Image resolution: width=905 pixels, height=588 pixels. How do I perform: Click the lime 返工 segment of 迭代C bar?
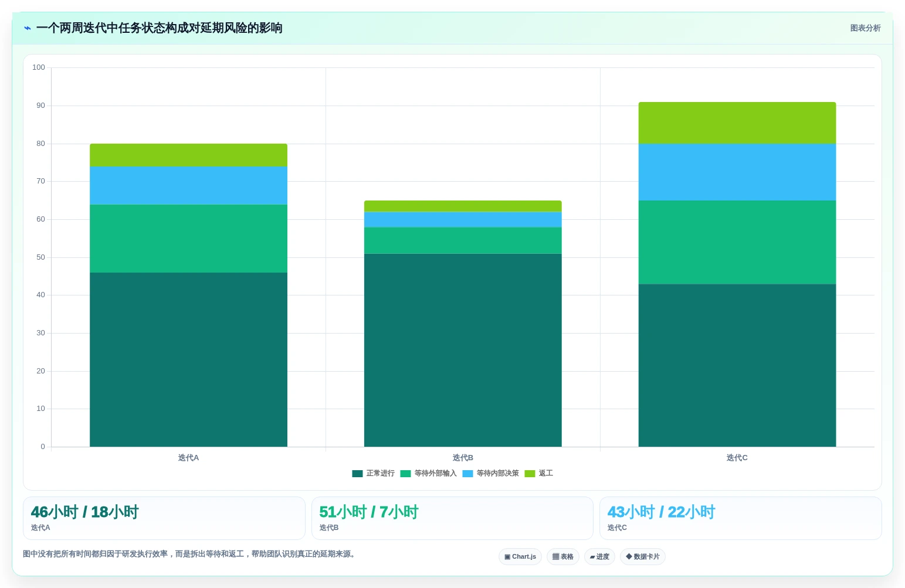click(x=737, y=123)
